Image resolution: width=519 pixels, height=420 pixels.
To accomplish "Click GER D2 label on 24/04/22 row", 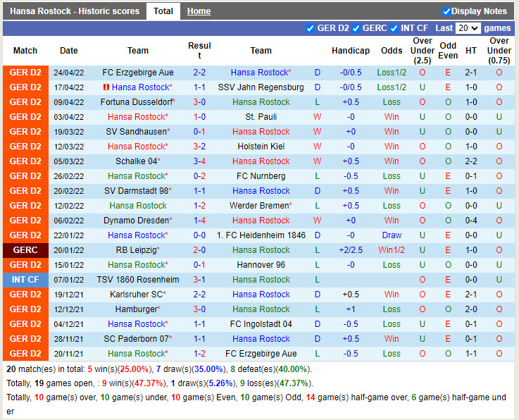I will tap(25, 73).
